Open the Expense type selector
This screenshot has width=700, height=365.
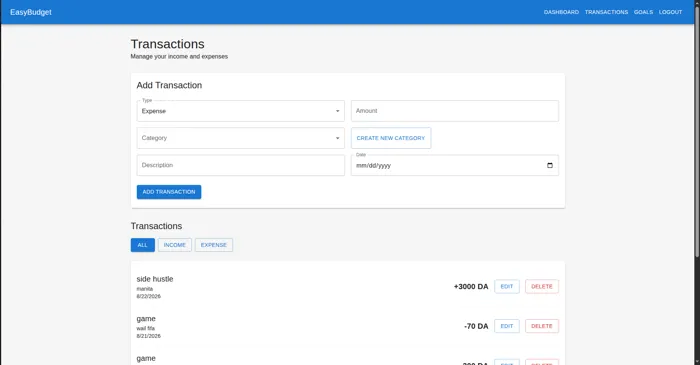pyautogui.click(x=241, y=111)
